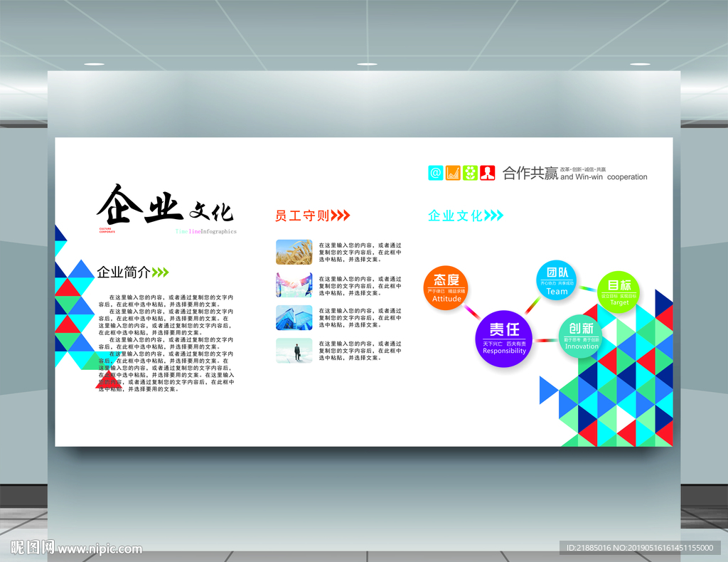Click the wheat field photo thumbnail
Screen dimensions: 728x562
pyautogui.click(x=294, y=252)
